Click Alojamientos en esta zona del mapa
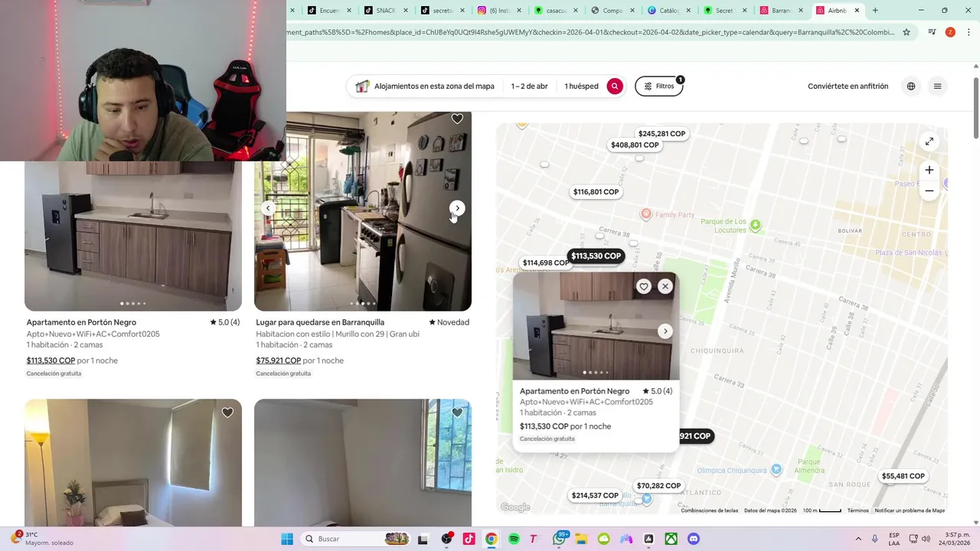 coord(434,86)
